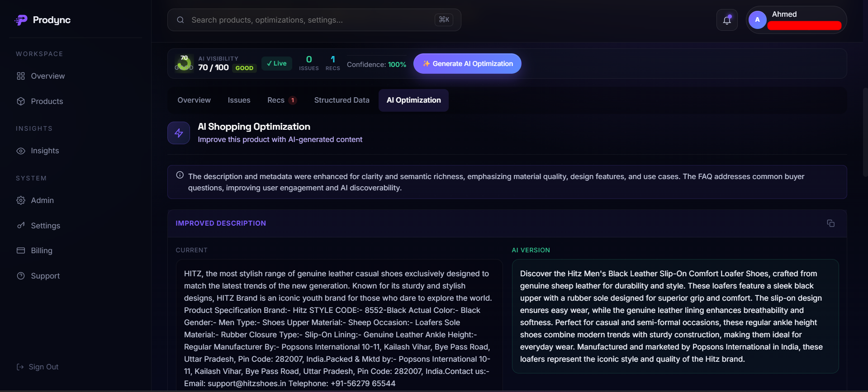Switch to the Recs tab

point(282,100)
